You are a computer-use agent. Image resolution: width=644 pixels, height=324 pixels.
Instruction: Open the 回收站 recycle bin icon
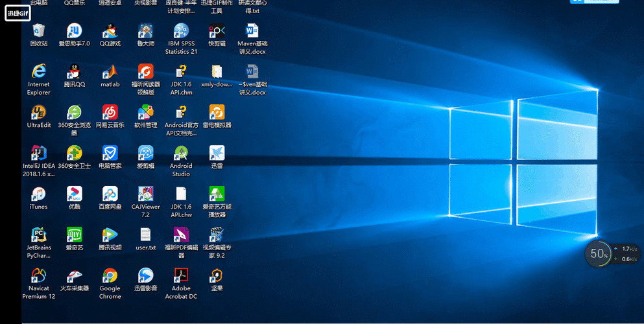pyautogui.click(x=39, y=30)
